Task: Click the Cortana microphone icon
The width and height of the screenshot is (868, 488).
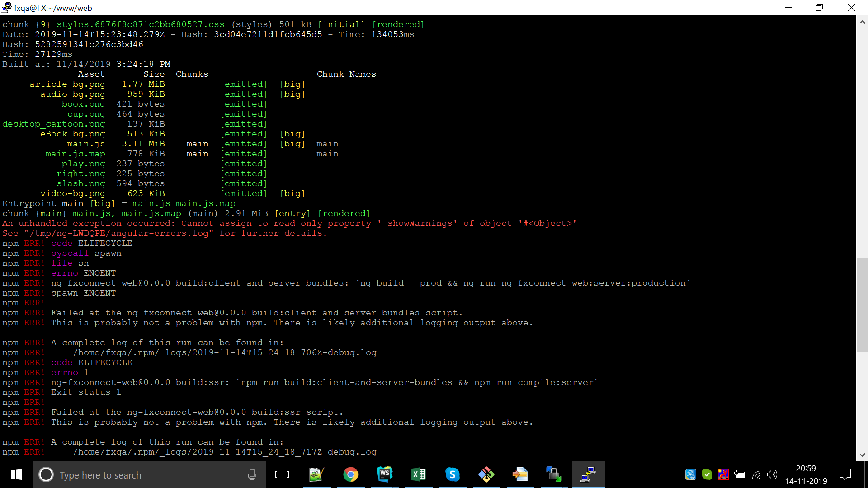Action: (252, 474)
